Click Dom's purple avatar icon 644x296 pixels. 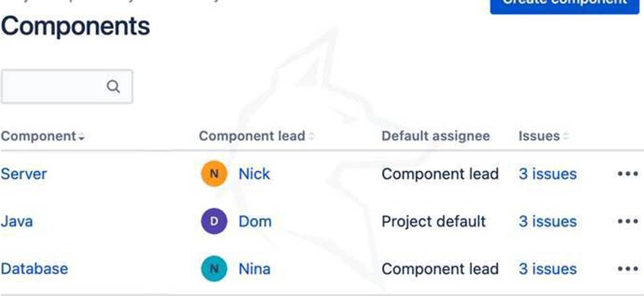214,221
